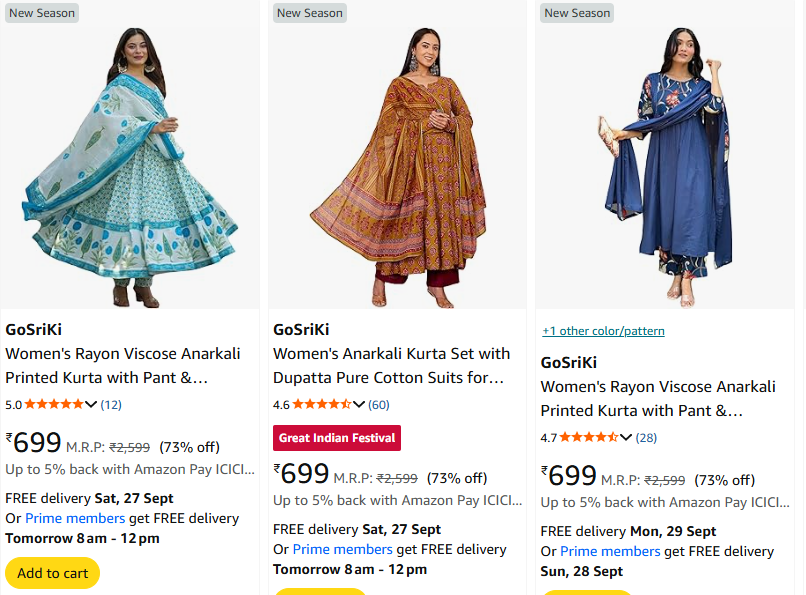Open the teal white Anarkali product image
The width and height of the screenshot is (806, 595).
[131, 165]
